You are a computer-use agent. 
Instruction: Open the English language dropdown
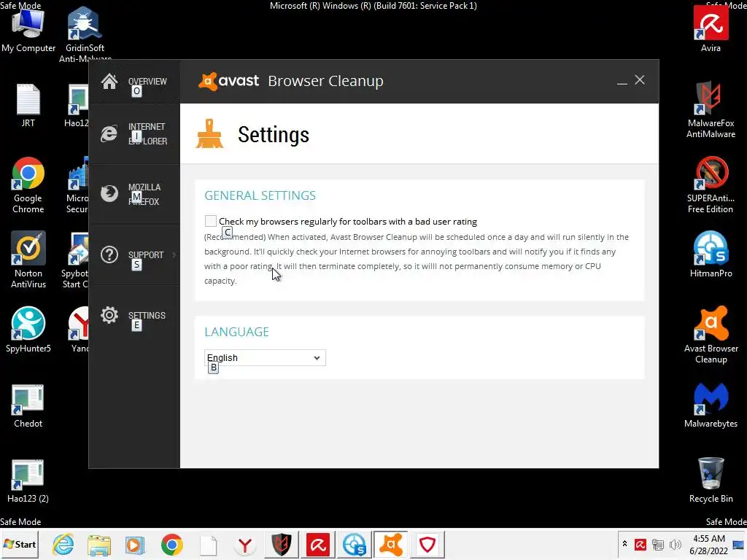point(265,357)
